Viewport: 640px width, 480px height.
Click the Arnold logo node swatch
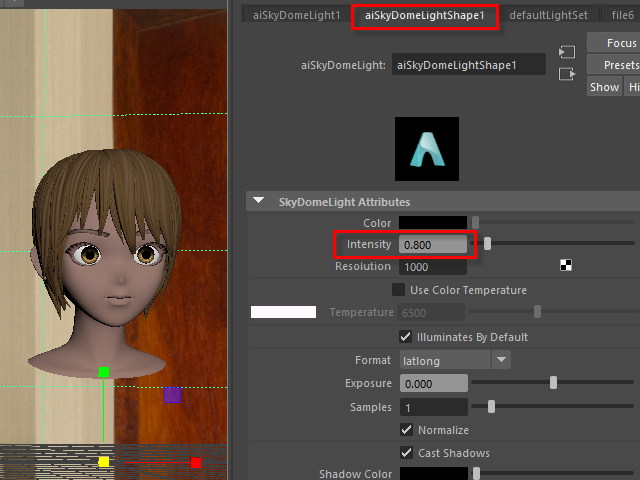click(x=427, y=149)
